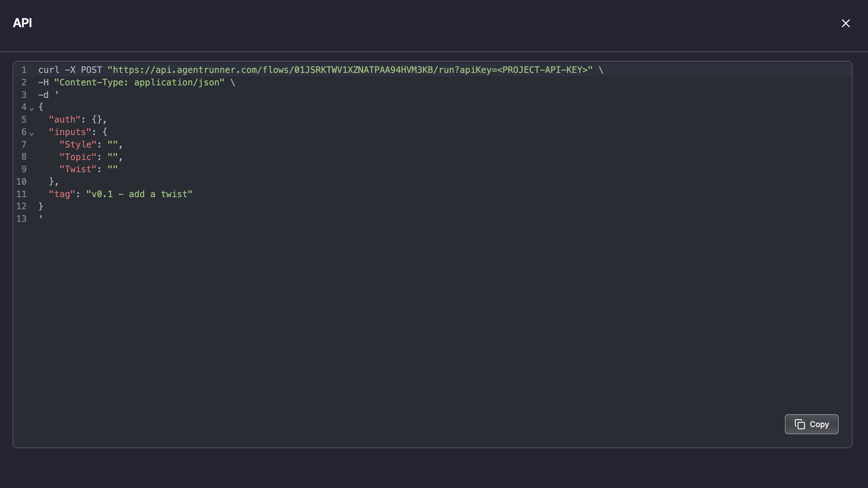Click the "tag" key on line 11
Viewport: 868px width, 488px height.
point(62,194)
